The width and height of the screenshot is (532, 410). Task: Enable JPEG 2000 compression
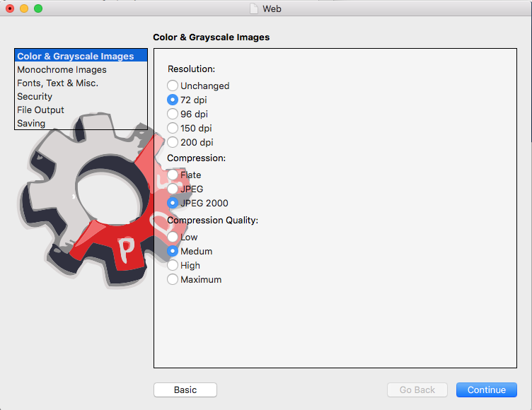click(x=173, y=203)
